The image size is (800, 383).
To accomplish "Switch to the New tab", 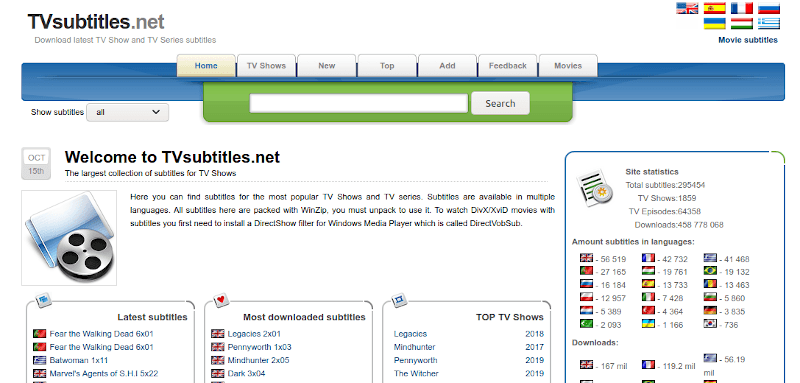I will point(327,66).
